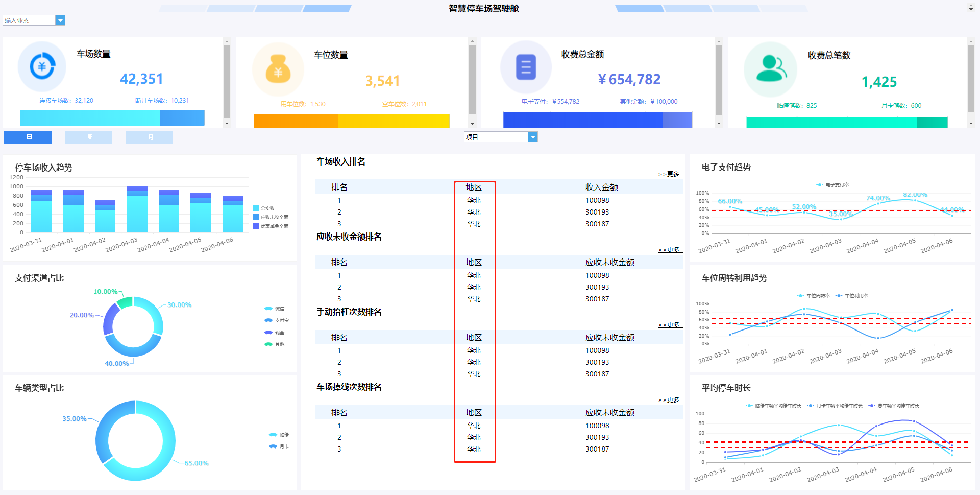Viewport: 980px width, 495px height.
Task: Click scroll-down arrow on 车位数量 card
Action: (472, 124)
